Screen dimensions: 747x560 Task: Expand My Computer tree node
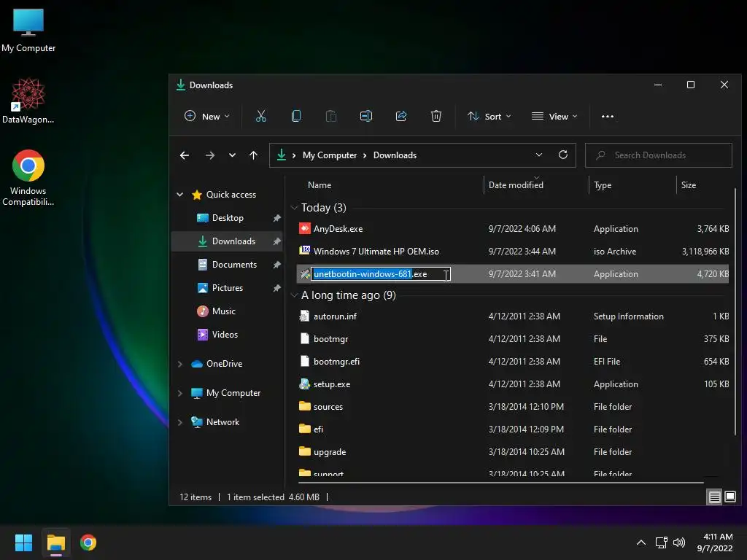(x=180, y=393)
